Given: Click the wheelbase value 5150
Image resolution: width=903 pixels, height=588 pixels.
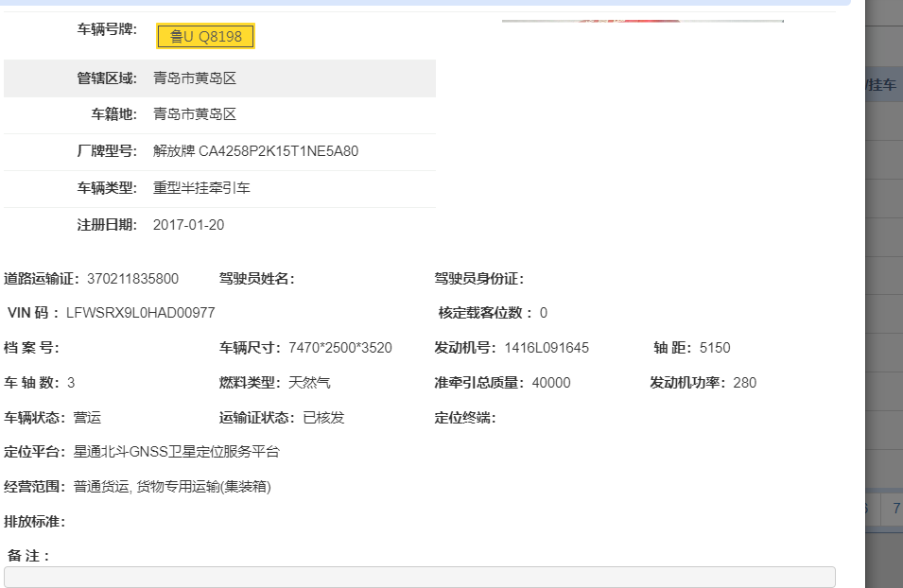Looking at the screenshot, I should pyautogui.click(x=715, y=348).
